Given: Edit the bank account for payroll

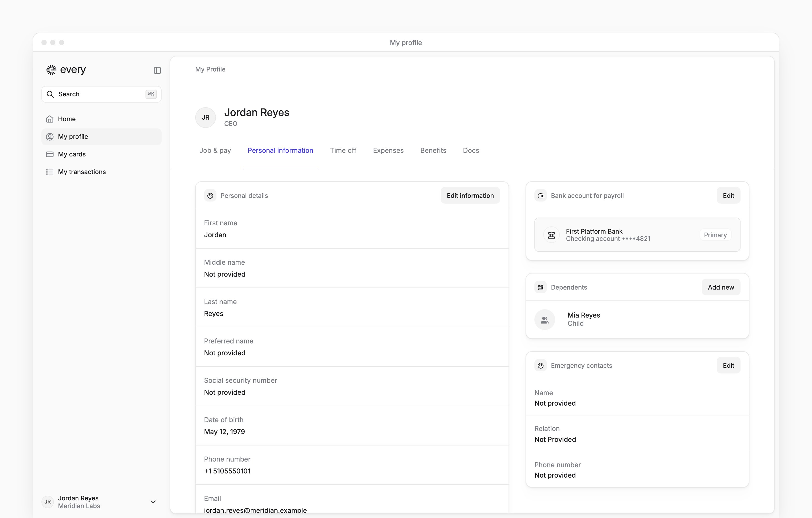Looking at the screenshot, I should tap(728, 196).
